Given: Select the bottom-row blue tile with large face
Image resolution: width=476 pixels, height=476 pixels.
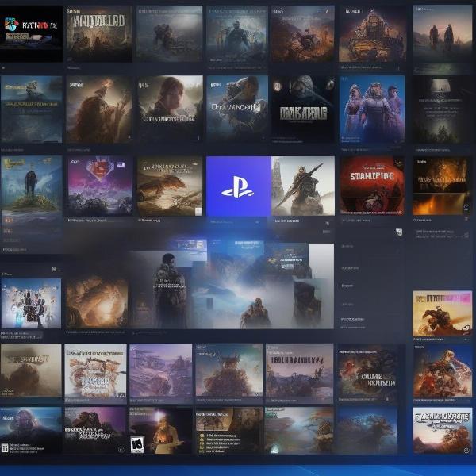Looking at the screenshot, I should (31, 431).
